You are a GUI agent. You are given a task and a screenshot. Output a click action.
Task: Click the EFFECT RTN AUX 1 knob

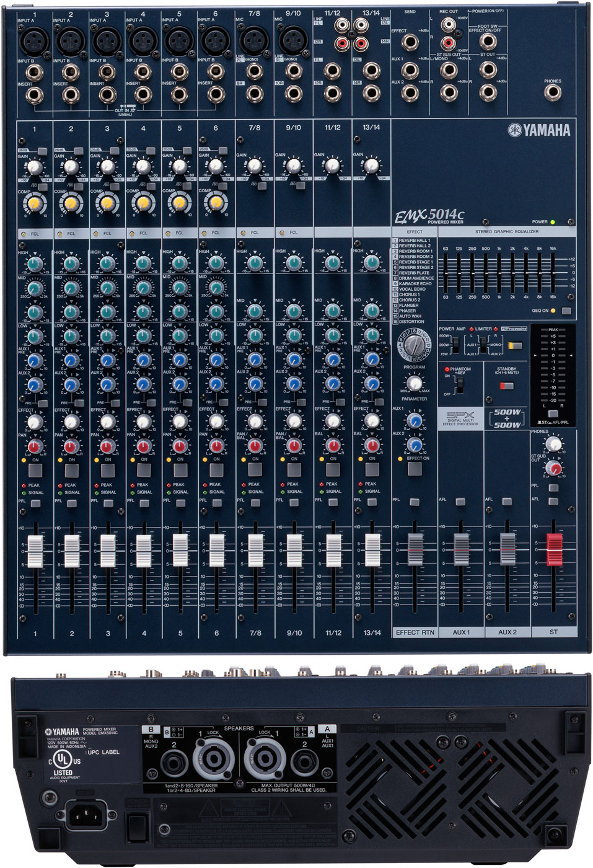[415, 421]
